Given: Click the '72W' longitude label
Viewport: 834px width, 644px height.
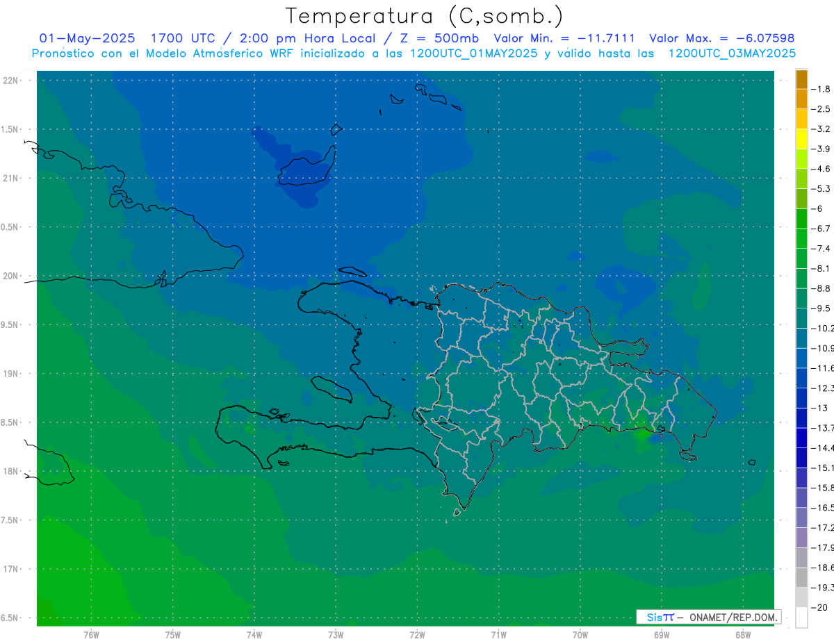Looking at the screenshot, I should tap(417, 635).
